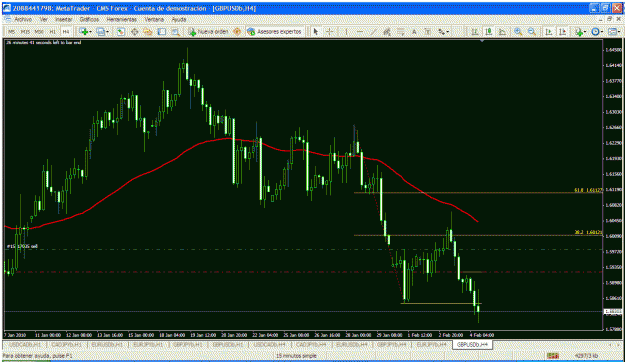Switch to the USDCADb,H4 chart tab

pos(270,344)
